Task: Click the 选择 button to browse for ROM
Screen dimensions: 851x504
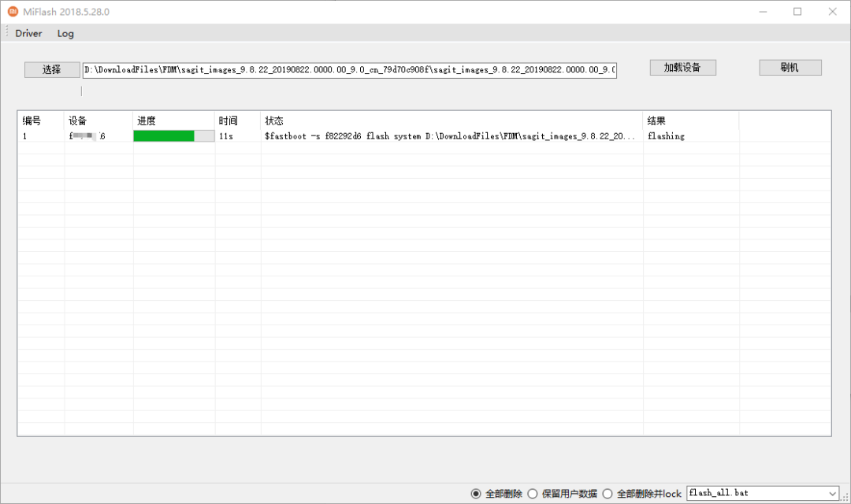Action: (51, 69)
